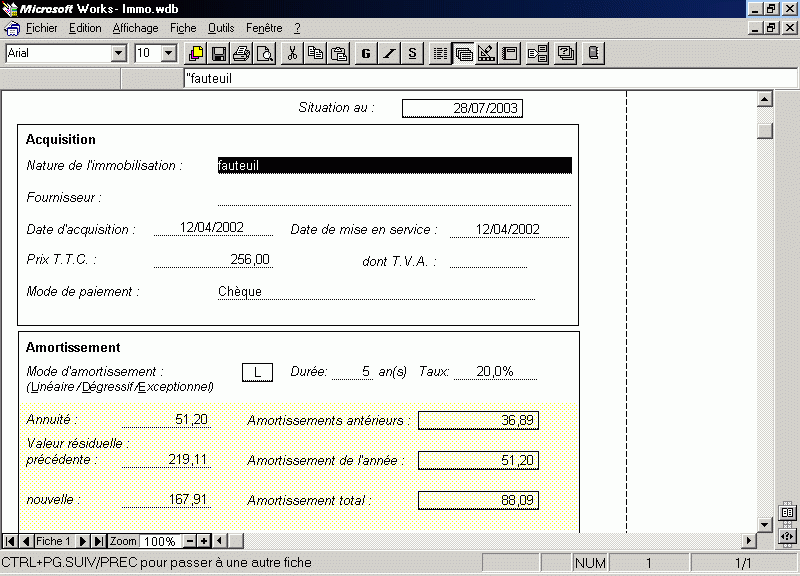Select the Date de mise en service value

(x=509, y=229)
